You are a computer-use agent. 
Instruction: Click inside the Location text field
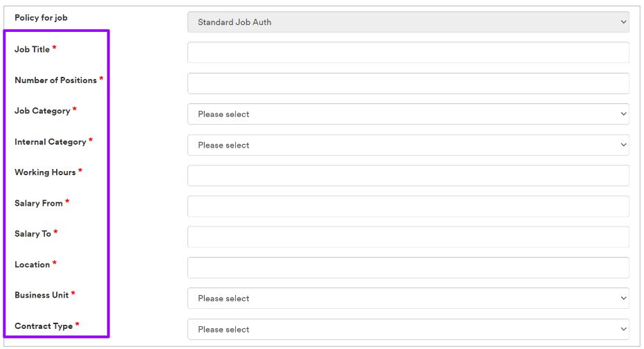408,268
